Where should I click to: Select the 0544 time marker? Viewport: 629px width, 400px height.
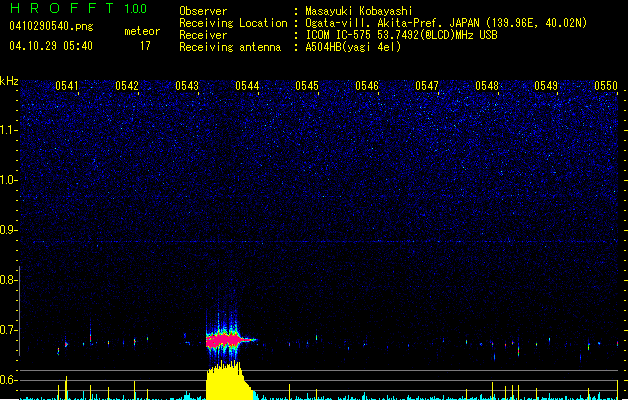247,87
